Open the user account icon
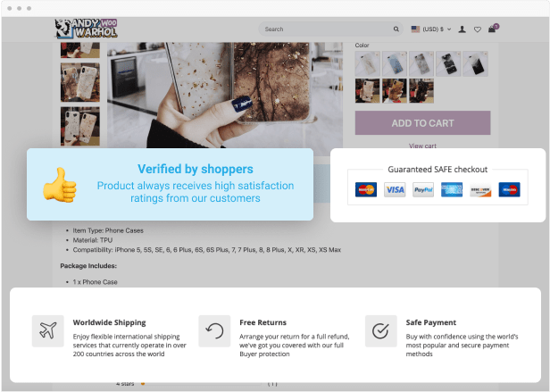The width and height of the screenshot is (550, 392). pos(462,29)
